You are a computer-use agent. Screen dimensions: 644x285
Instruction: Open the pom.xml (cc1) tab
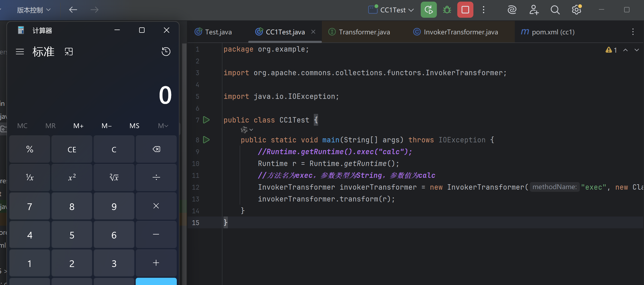[553, 32]
